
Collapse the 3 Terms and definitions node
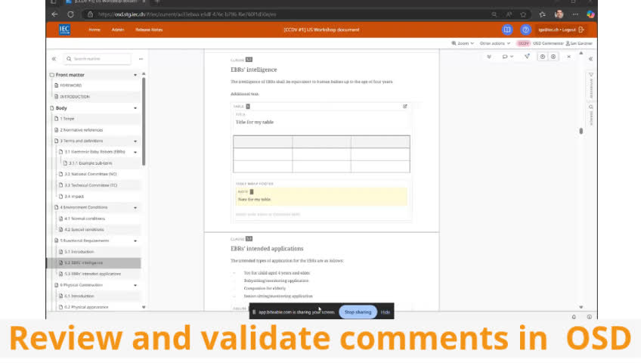tap(135, 141)
